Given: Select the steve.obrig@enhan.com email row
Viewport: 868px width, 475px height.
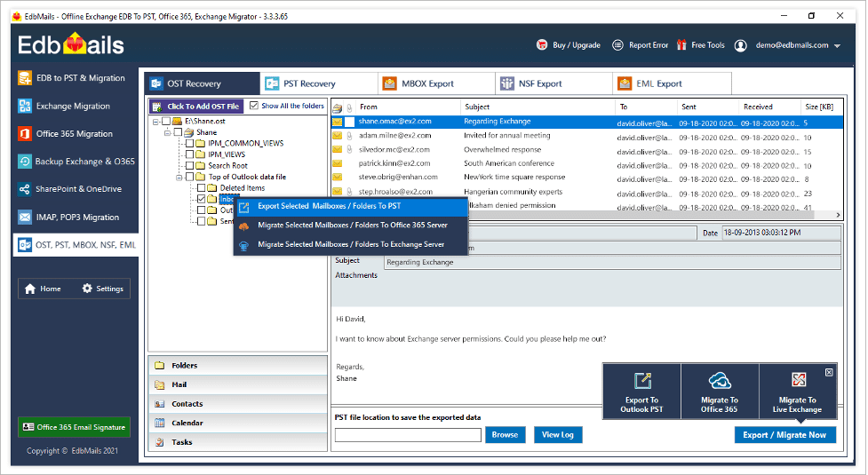Looking at the screenshot, I should 586,178.
